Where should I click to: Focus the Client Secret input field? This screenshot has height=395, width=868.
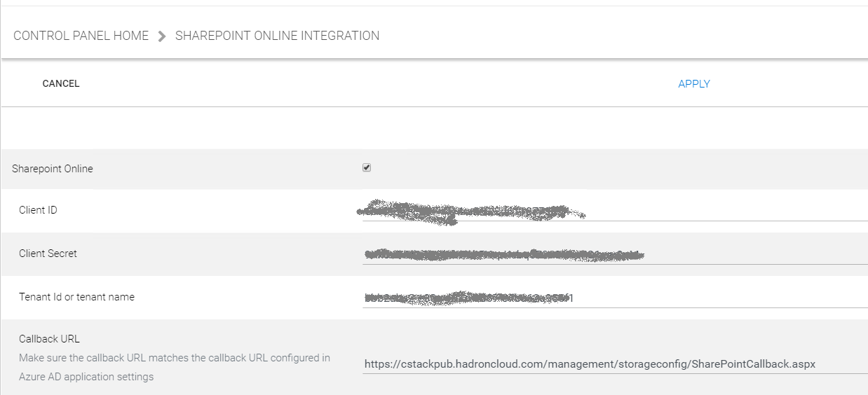[615, 254]
